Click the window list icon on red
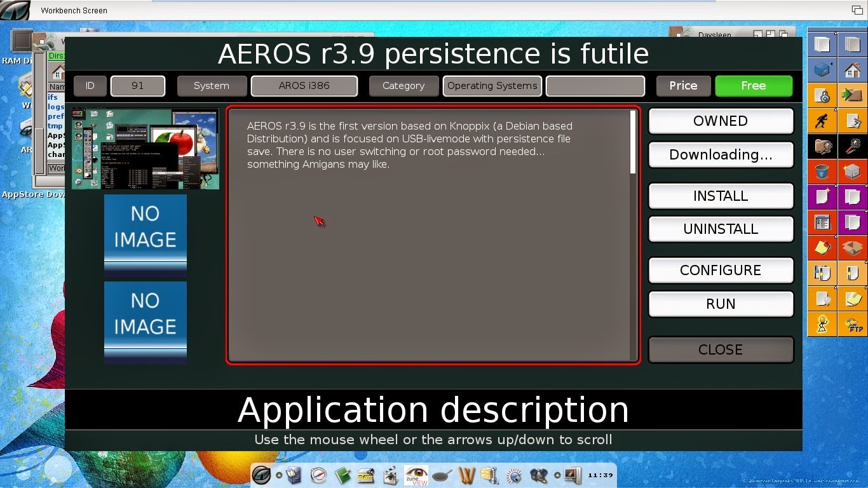Viewport: 868px width, 488px height. pos(822,222)
